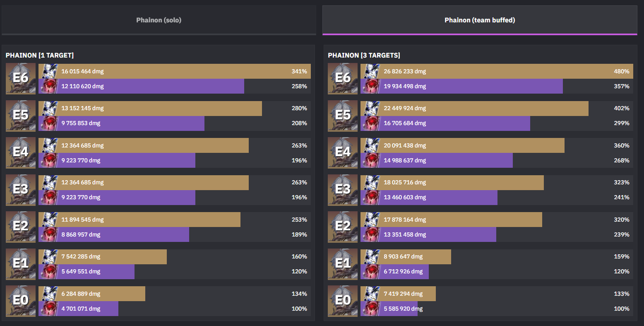Click the PHAINON [3 TARGETS] heading
Screen dimensions: 644x326
point(364,55)
